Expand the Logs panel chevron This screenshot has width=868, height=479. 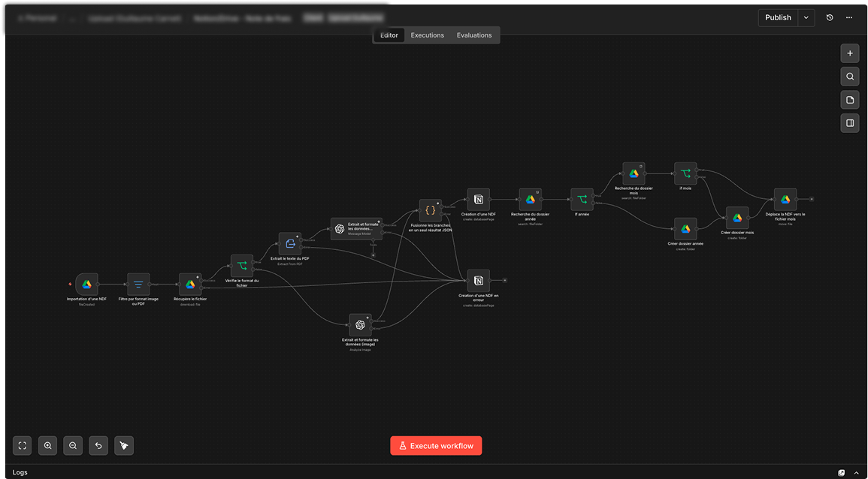857,472
